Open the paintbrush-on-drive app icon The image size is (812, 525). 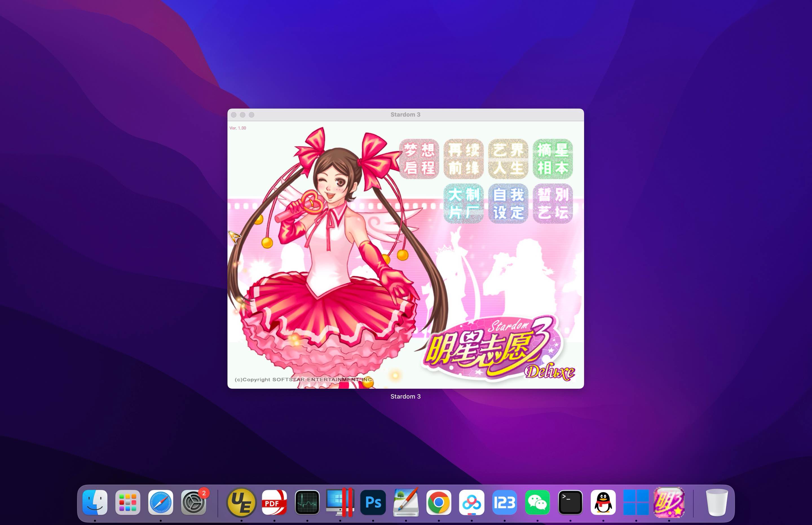406,502
